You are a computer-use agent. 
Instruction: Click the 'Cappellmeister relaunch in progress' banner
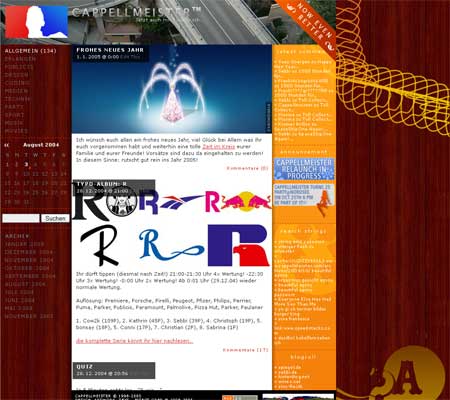(304, 169)
